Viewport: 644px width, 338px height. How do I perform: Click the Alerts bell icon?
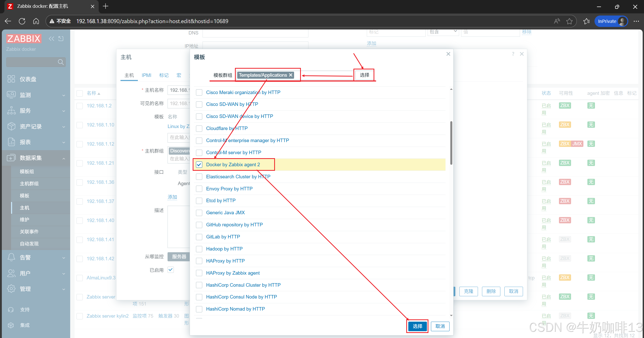pyautogui.click(x=11, y=257)
